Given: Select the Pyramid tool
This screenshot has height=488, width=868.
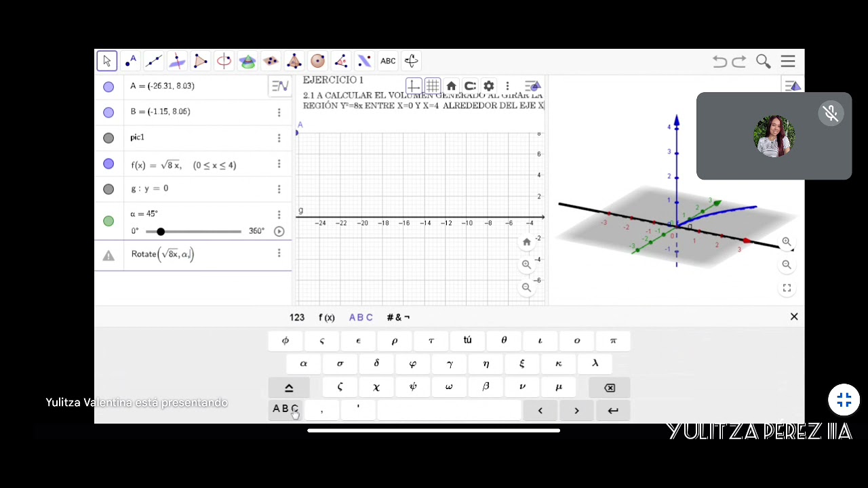Looking at the screenshot, I should point(294,61).
